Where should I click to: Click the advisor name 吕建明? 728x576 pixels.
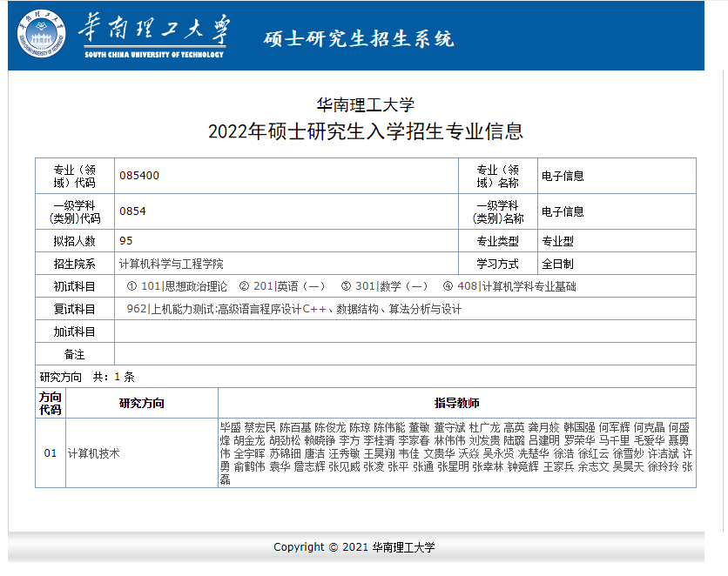point(544,440)
